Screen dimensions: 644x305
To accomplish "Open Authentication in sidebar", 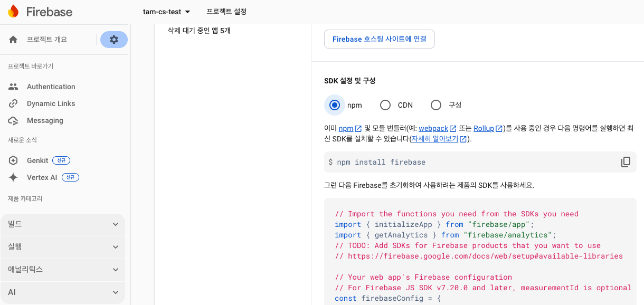I will [51, 87].
